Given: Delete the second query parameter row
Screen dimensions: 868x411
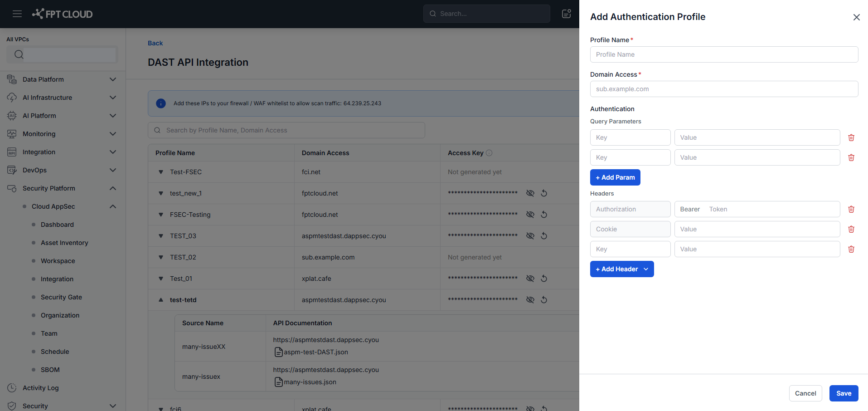Looking at the screenshot, I should pos(851,157).
